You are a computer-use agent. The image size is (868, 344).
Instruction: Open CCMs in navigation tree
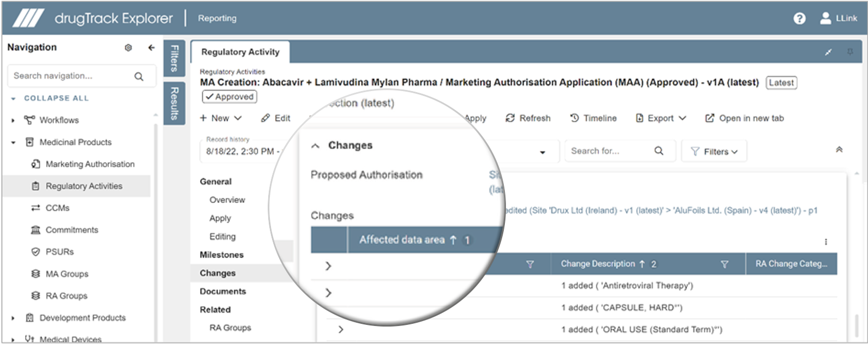(x=58, y=208)
